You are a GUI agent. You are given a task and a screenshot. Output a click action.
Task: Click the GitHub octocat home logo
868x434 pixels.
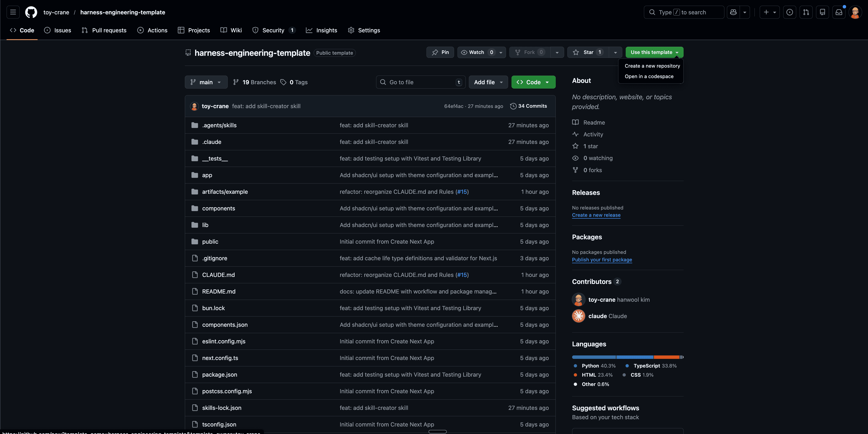click(31, 12)
